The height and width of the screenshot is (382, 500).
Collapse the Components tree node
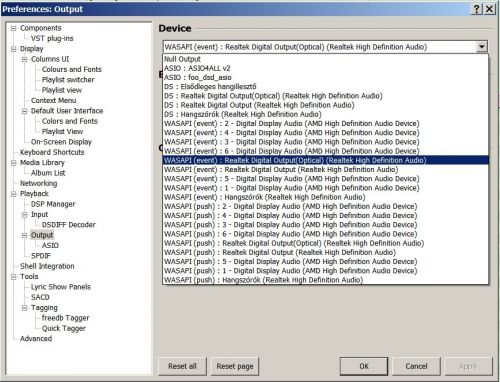click(x=13, y=28)
